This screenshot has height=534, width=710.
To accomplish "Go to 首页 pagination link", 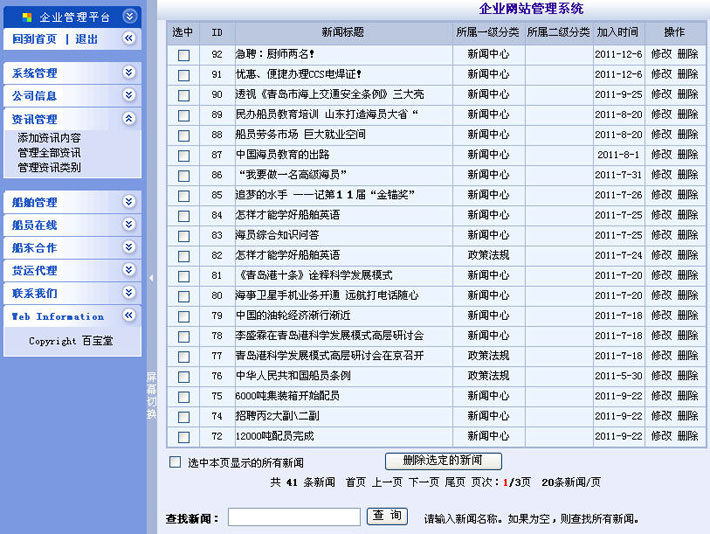I will point(355,482).
